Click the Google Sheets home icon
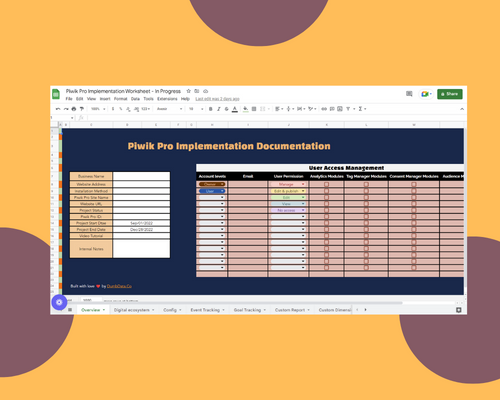500x400 pixels. [56, 94]
